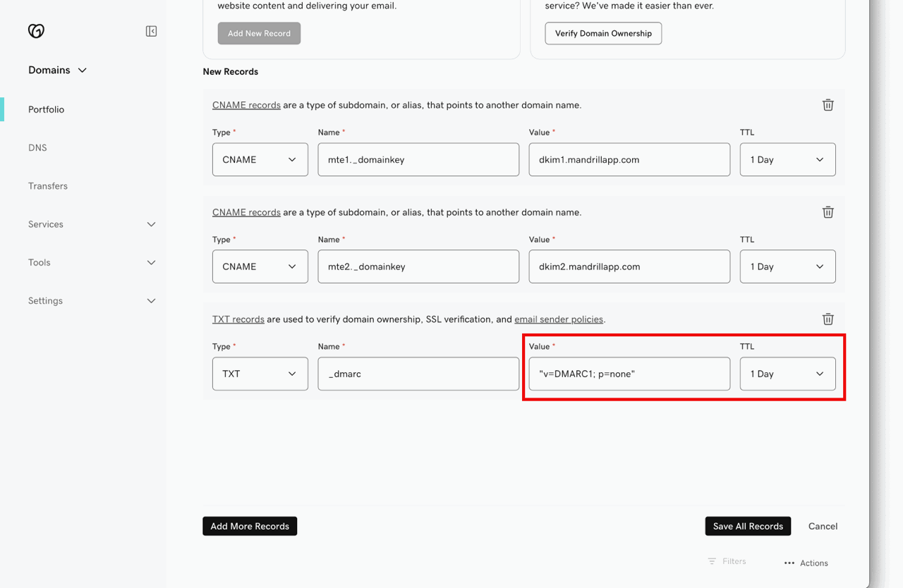Delete the mte2._domainkey CNAME record

(828, 212)
